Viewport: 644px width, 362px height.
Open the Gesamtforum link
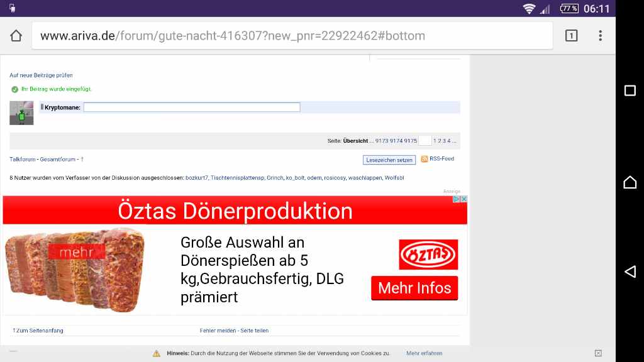[57, 159]
